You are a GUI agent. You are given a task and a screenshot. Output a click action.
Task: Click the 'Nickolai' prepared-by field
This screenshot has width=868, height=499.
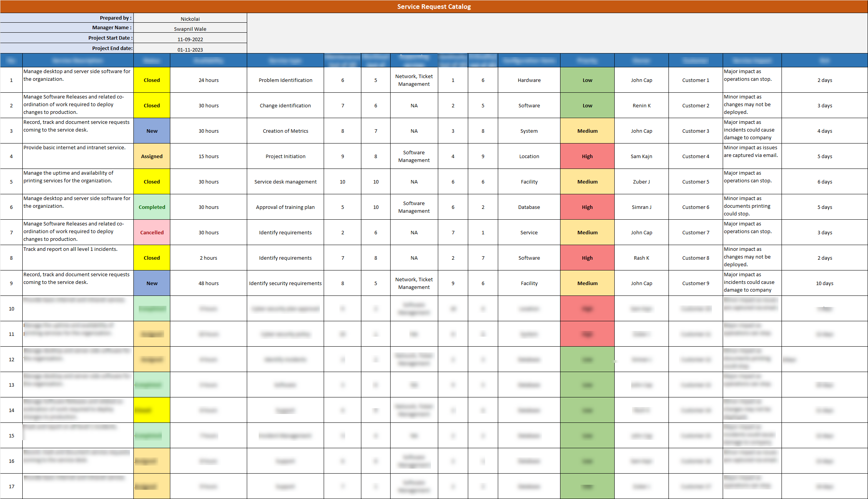pyautogui.click(x=190, y=18)
